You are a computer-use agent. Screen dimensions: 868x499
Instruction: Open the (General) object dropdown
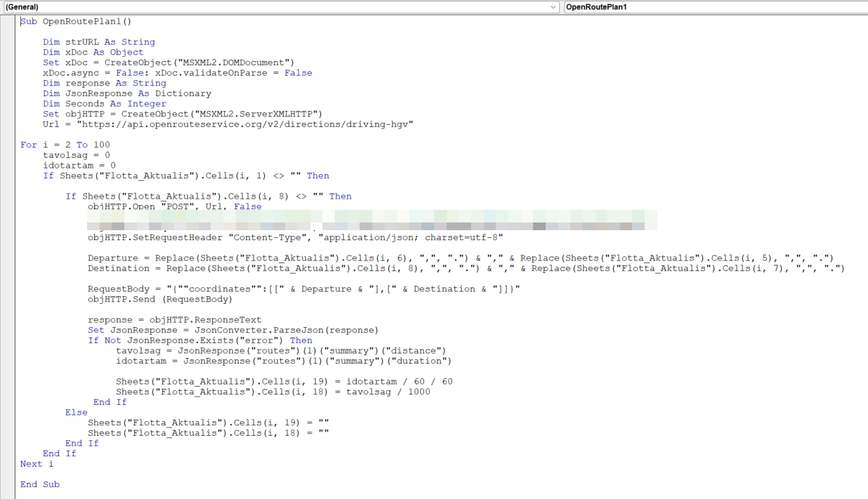point(281,7)
